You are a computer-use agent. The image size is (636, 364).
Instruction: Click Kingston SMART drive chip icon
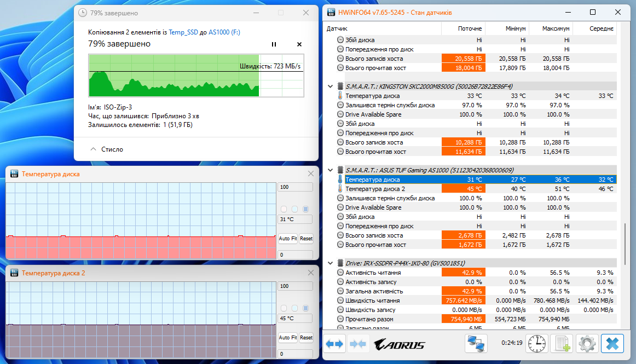pos(340,86)
